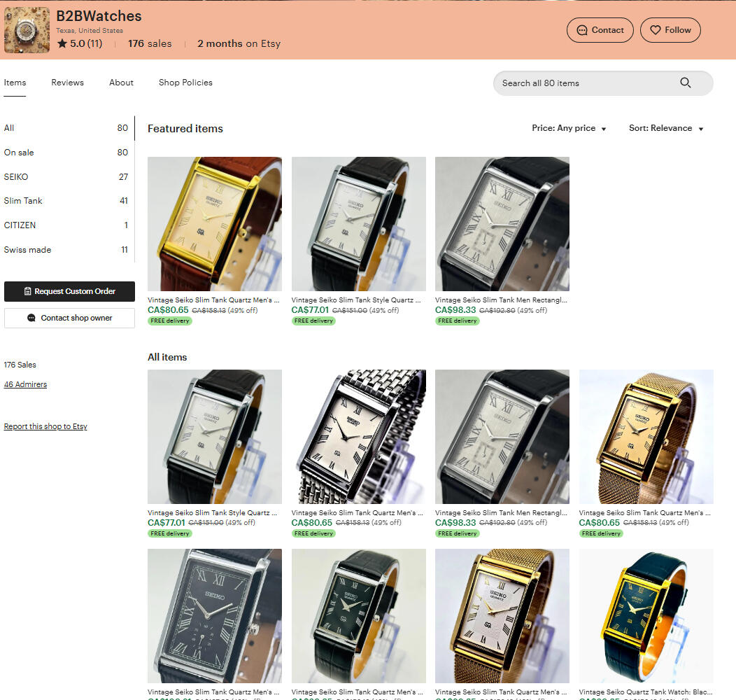This screenshot has height=700, width=736.
Task: Switch to the Reviews tab
Action: point(67,83)
